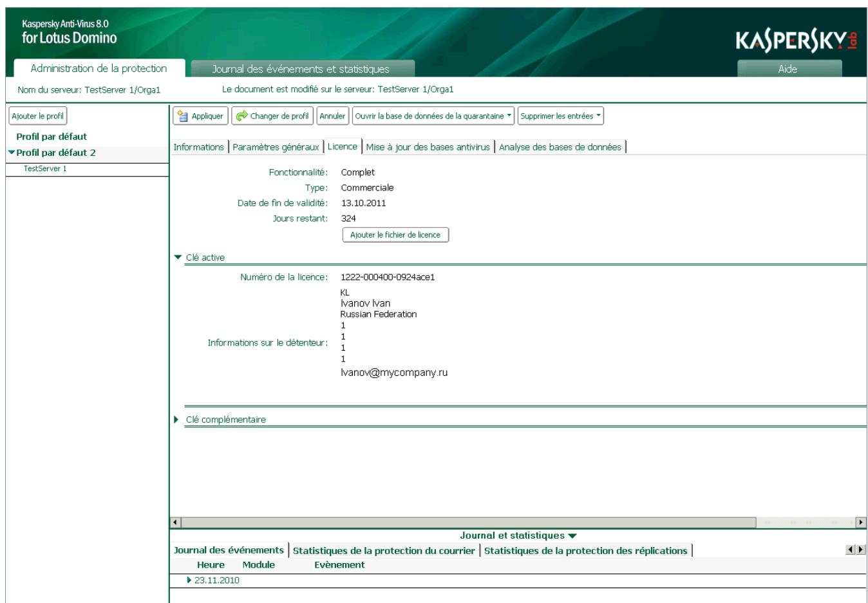Image resolution: width=868 pixels, height=603 pixels.
Task: Collapse the Clé active section
Action: [x=178, y=257]
